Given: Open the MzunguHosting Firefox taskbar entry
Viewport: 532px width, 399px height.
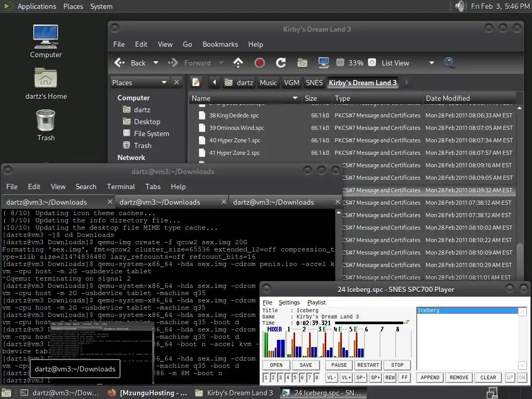Looking at the screenshot, I should (x=147, y=393).
